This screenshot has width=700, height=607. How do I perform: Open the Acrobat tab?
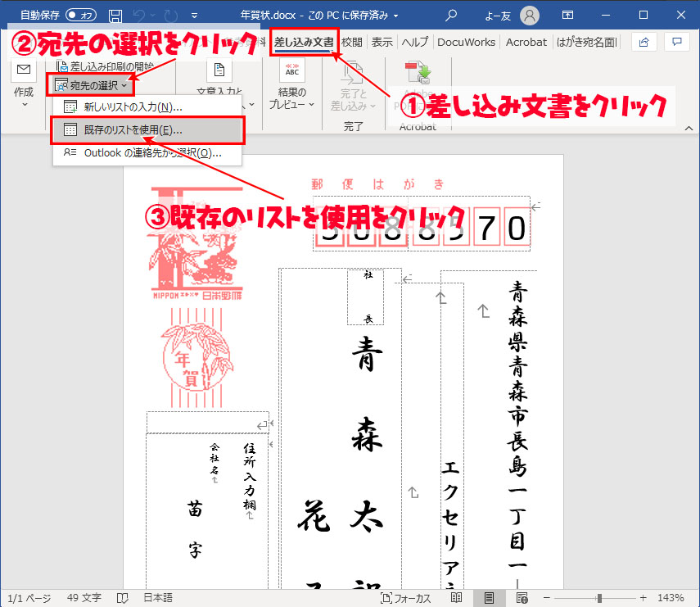click(526, 43)
